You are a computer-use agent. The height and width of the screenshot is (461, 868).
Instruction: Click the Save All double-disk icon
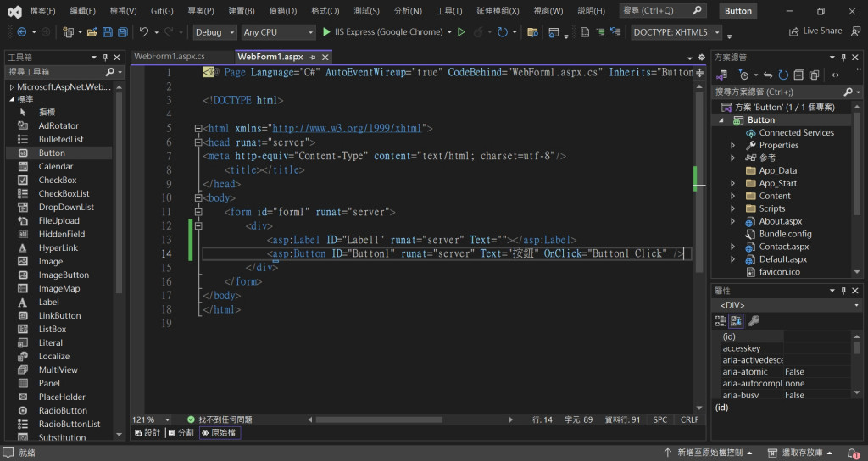click(122, 32)
